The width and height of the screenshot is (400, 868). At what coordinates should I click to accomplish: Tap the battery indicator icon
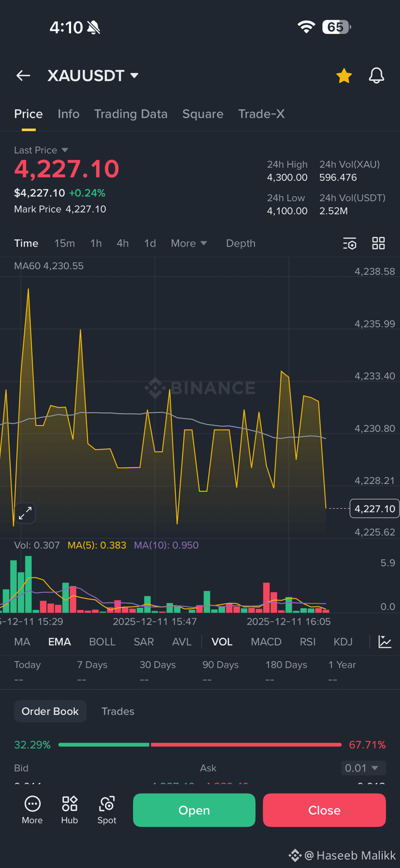pos(336,27)
